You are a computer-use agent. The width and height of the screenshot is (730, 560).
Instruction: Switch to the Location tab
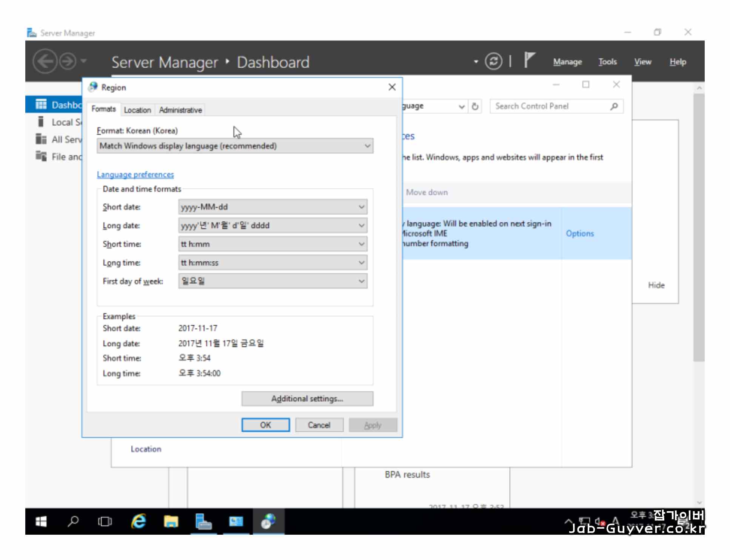point(137,110)
